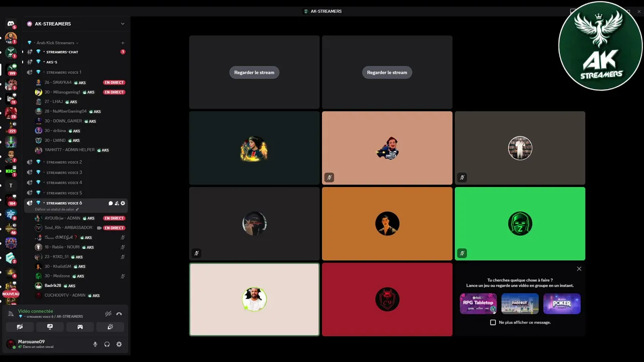This screenshot has height=362, width=644.
Task: Watch the right-hand Regarder le stream
Action: [x=387, y=72]
